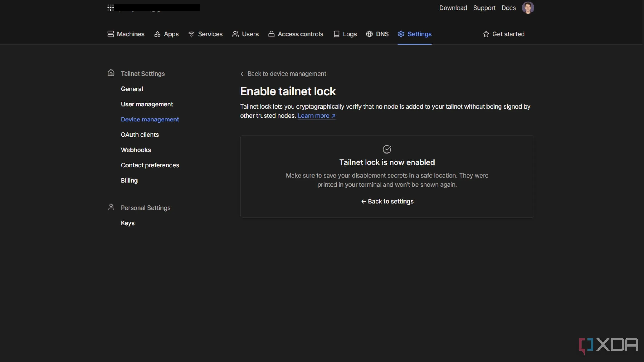Image resolution: width=644 pixels, height=362 pixels.
Task: Open the DNS tab
Action: pos(377,34)
